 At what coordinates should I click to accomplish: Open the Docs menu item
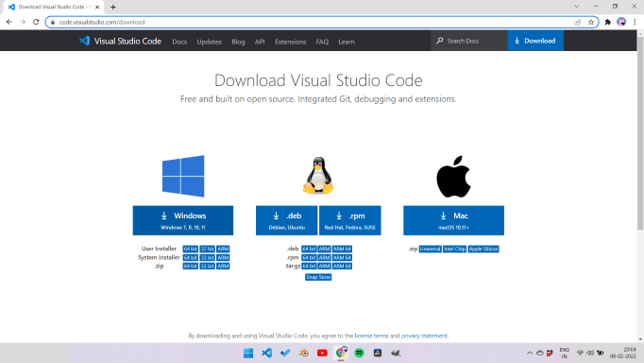coord(179,42)
